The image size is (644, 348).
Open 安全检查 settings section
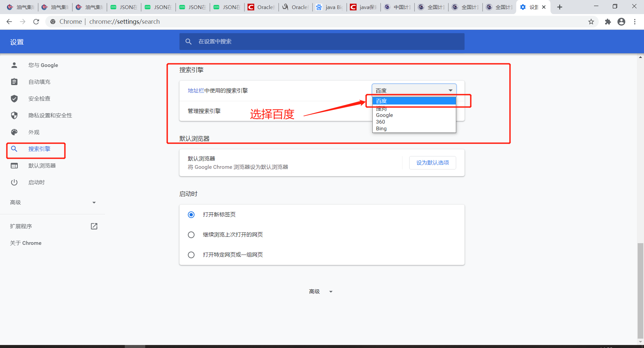39,98
